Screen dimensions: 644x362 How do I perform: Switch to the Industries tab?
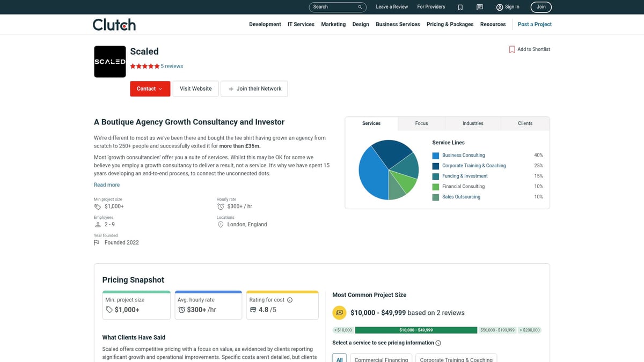pyautogui.click(x=473, y=123)
